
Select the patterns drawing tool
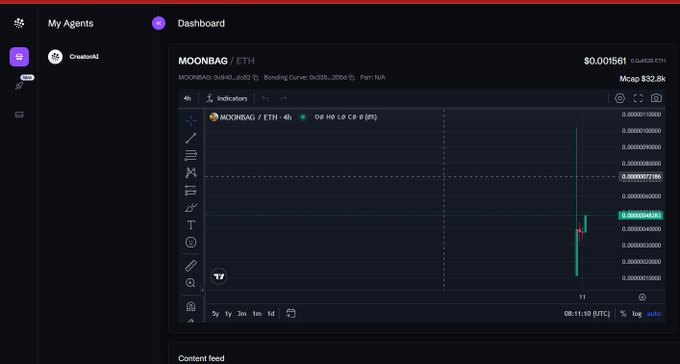[191, 173]
